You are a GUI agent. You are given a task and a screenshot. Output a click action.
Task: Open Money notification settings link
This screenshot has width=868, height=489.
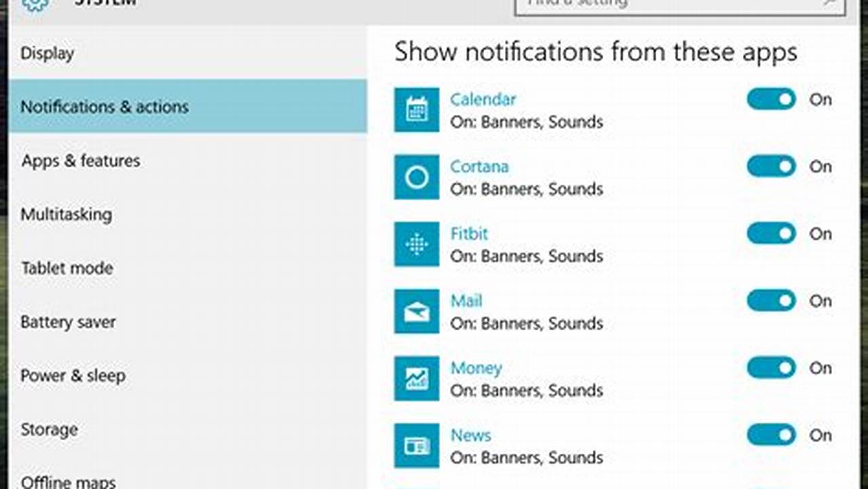476,368
